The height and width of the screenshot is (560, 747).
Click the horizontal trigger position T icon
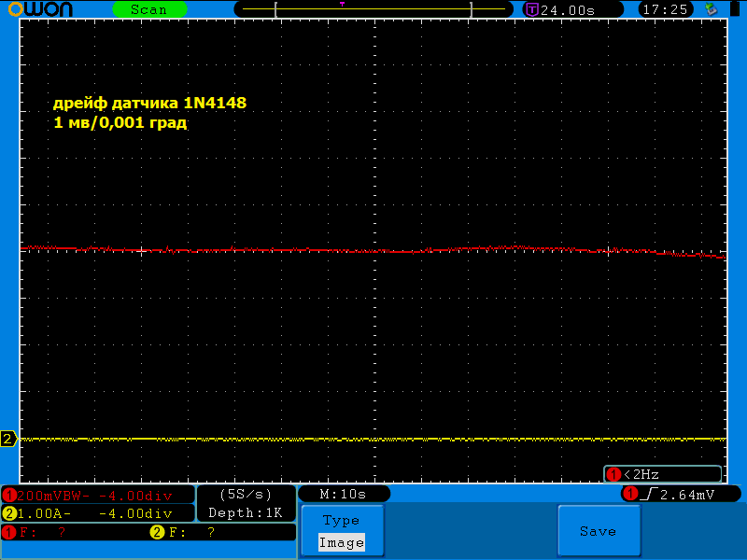click(531, 10)
